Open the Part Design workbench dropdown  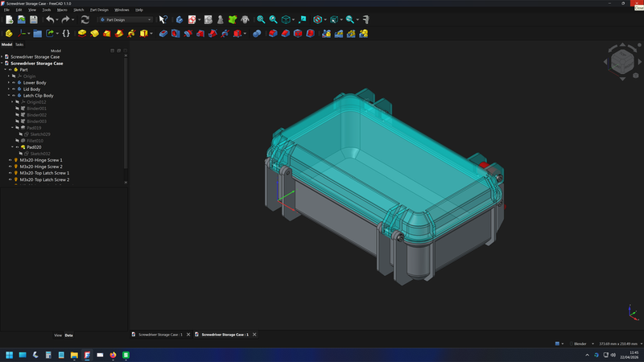(125, 19)
